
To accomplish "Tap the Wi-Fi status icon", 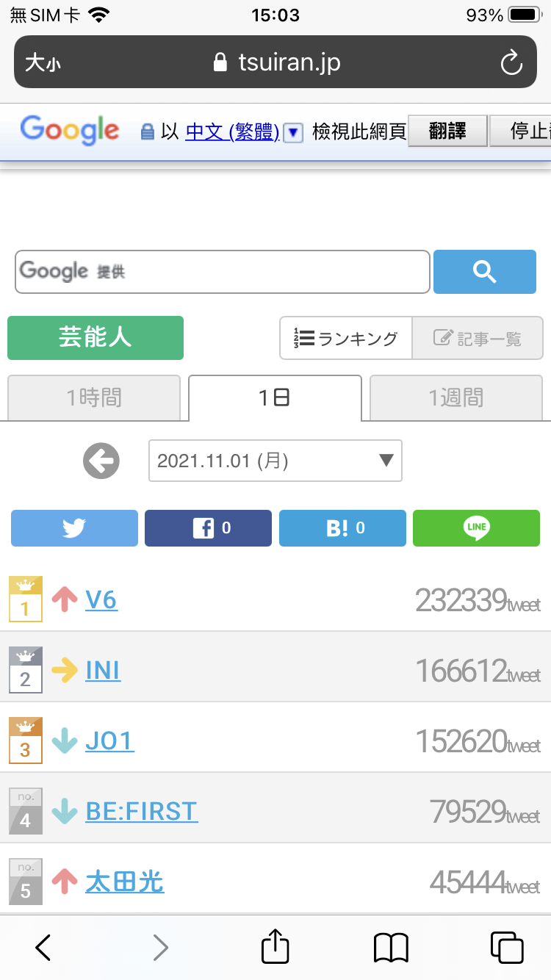I will click(97, 15).
